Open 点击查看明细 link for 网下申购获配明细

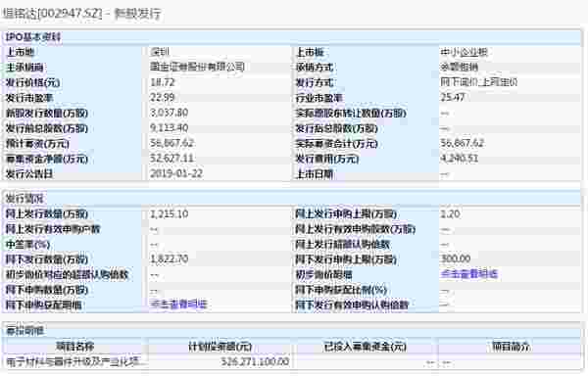178,305
